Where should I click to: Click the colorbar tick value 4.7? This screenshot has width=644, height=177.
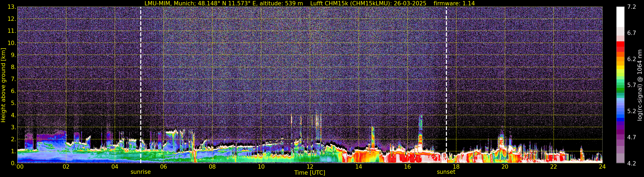(x=632, y=137)
